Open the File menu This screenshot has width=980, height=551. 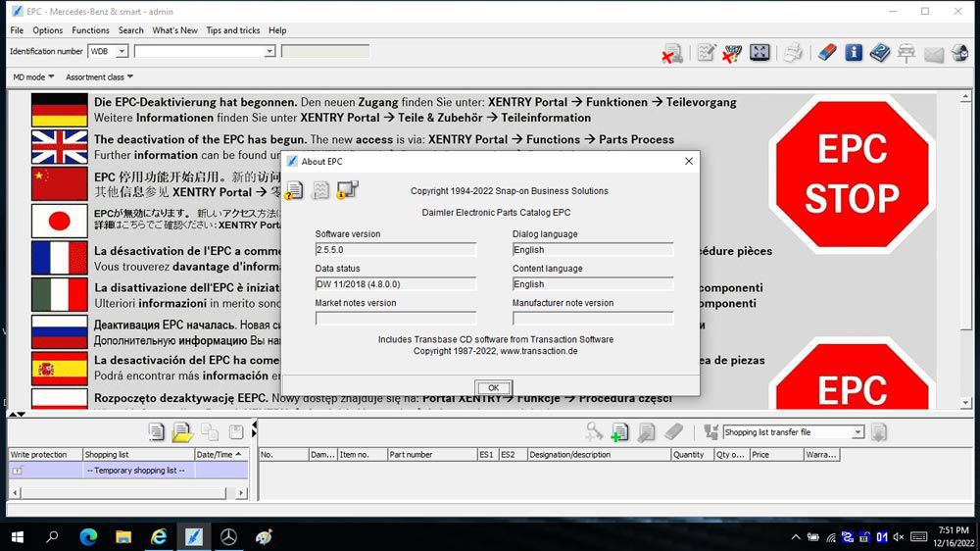(17, 30)
